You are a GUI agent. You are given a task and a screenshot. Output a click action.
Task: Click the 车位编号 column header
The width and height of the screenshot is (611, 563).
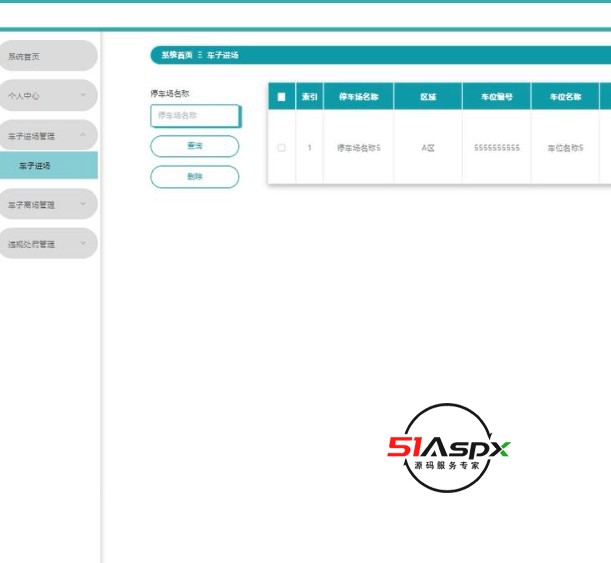tap(496, 97)
